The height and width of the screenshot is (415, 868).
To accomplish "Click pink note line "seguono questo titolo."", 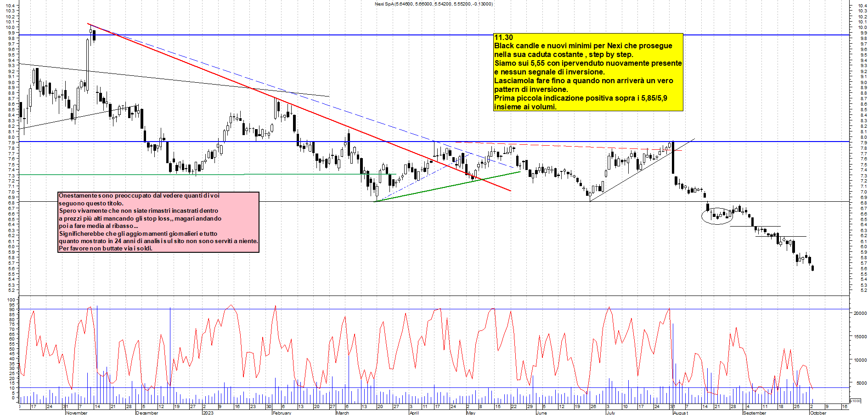I will point(91,203).
